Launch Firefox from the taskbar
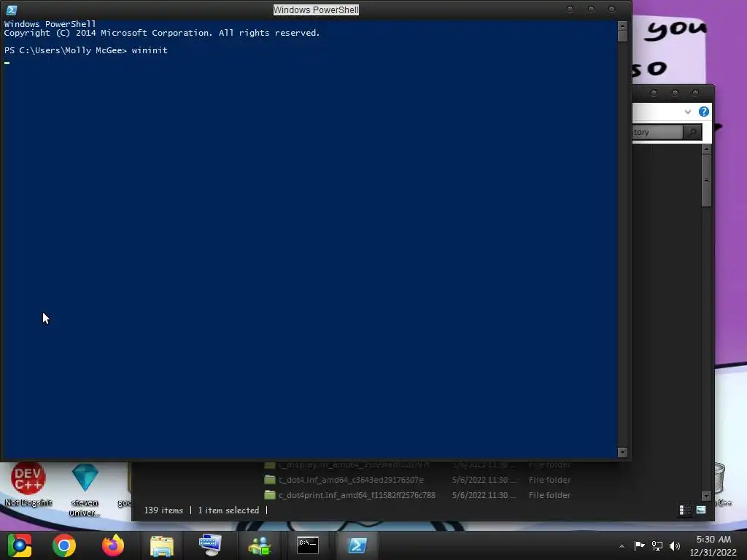747x560 pixels. (x=113, y=545)
